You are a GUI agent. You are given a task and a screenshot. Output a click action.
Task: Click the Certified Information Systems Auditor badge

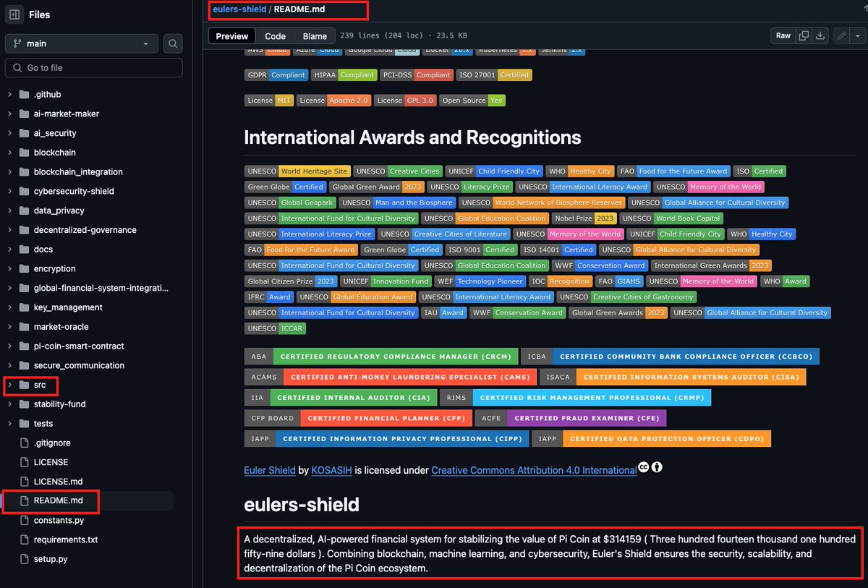tap(674, 377)
